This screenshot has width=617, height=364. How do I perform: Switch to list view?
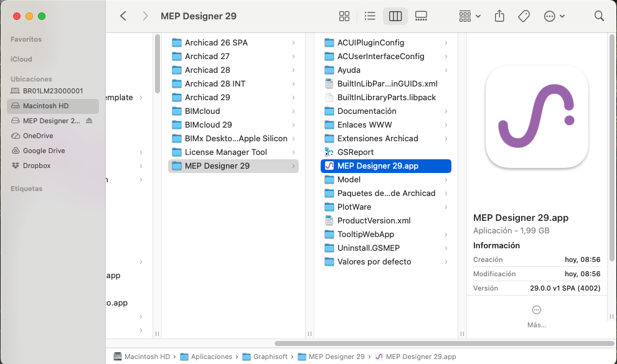coord(370,16)
